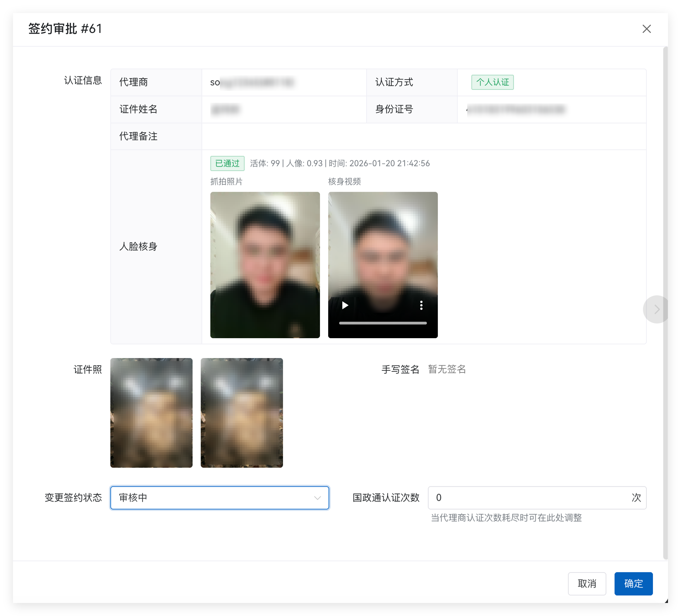Seek on the video progress bar
This screenshot has width=681, height=616.
(383, 323)
